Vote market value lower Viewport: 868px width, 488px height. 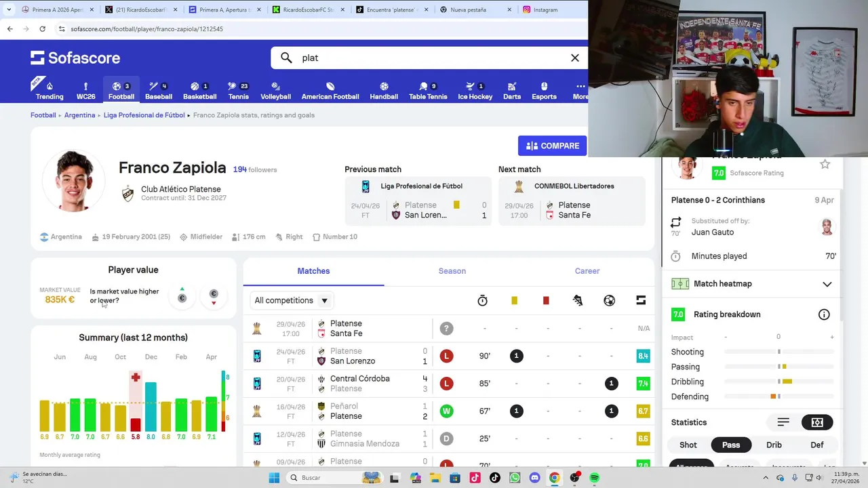coord(214,296)
